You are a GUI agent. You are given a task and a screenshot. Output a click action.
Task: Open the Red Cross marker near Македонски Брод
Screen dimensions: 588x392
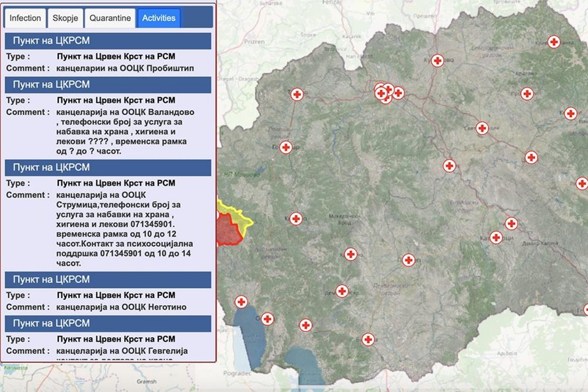tap(351, 254)
